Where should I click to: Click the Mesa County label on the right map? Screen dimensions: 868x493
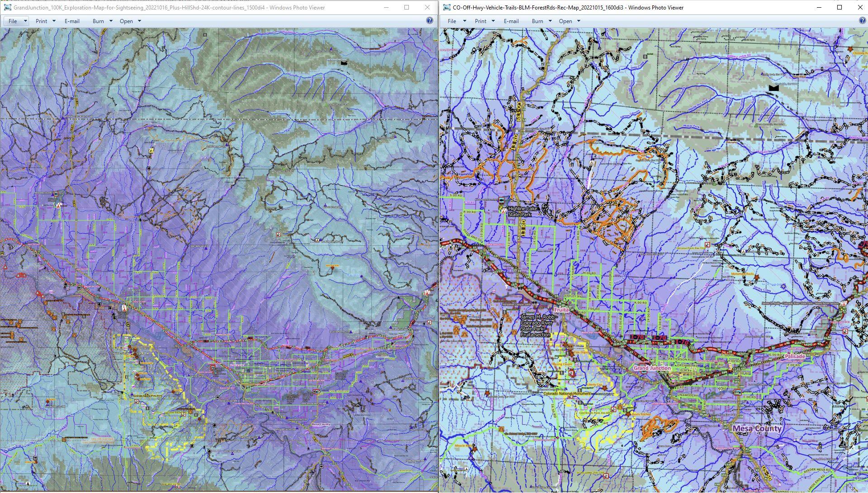pyautogui.click(x=756, y=428)
